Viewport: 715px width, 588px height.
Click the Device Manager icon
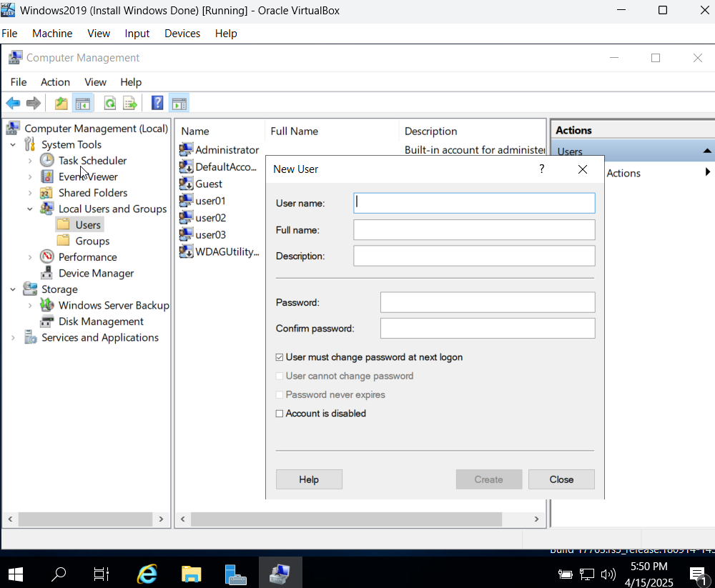click(46, 273)
